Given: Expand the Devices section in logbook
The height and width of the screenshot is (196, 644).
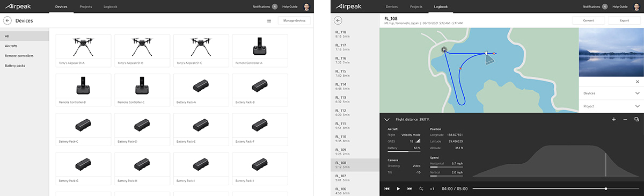Looking at the screenshot, I should point(611,93).
